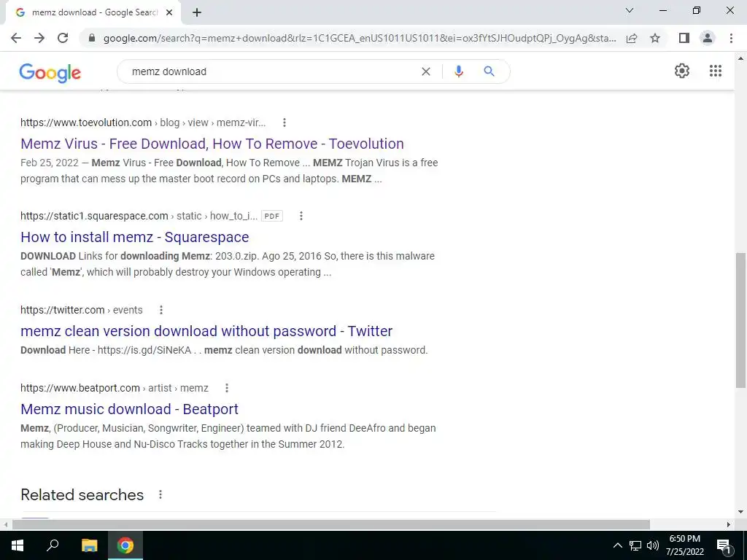The height and width of the screenshot is (560, 747).
Task: Open three-dot options for Squarespace result
Action: [x=301, y=216]
